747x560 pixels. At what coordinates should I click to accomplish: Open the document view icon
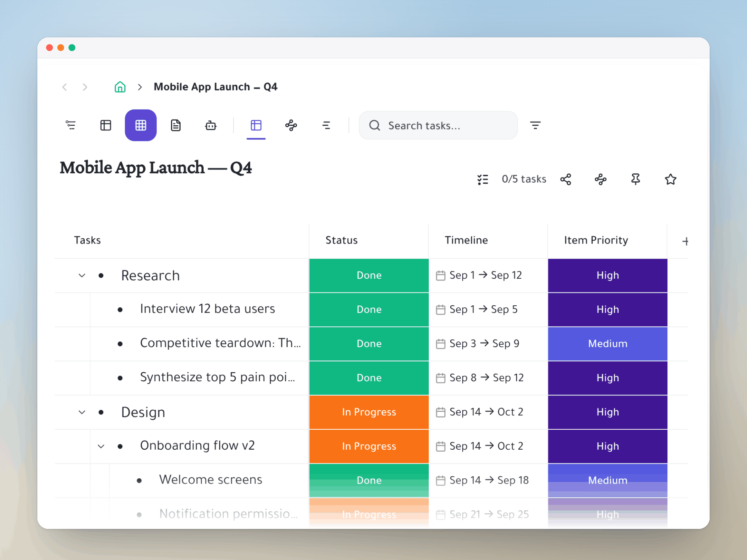tap(176, 125)
